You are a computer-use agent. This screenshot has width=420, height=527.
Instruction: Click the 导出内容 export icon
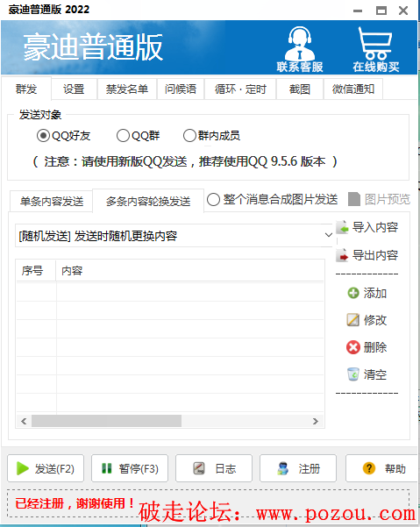pyautogui.click(x=342, y=255)
